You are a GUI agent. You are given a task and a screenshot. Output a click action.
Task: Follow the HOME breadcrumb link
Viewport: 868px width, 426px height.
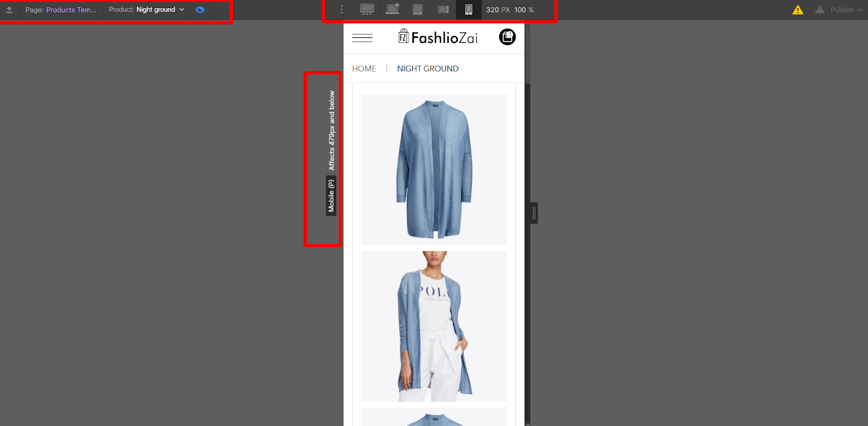tap(364, 68)
